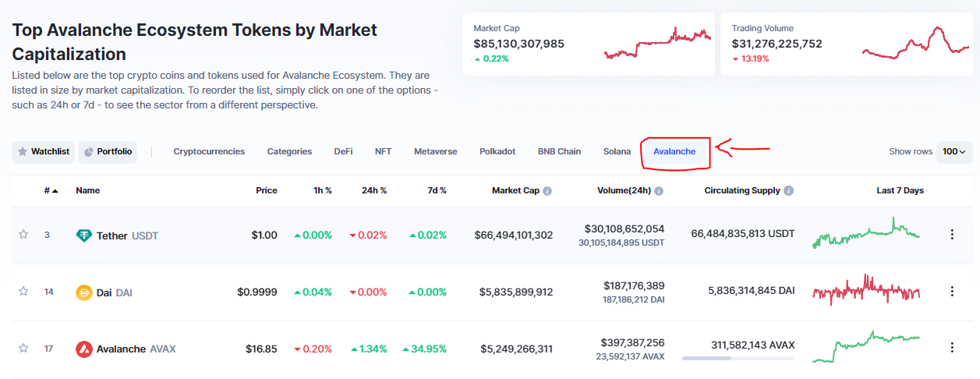Select the Avalanche tab

pyautogui.click(x=674, y=152)
